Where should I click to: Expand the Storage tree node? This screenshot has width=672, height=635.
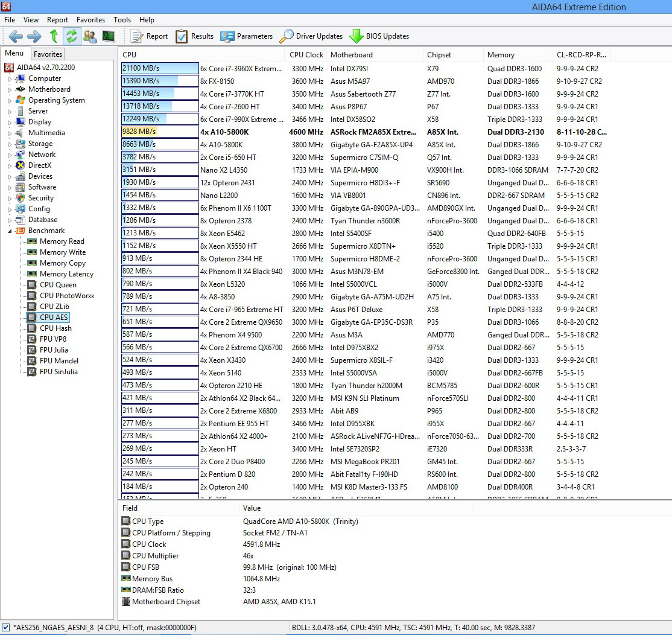point(10,144)
